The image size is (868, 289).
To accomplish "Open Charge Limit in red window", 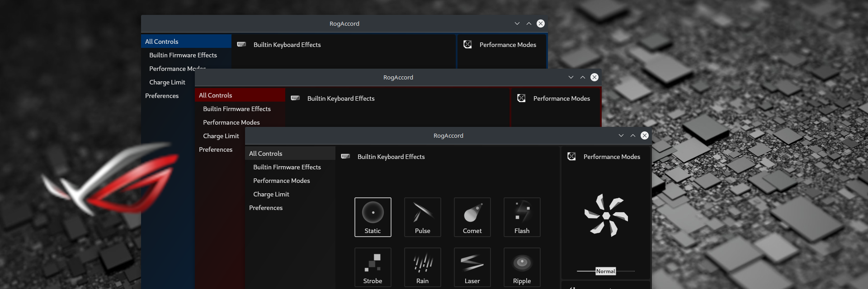I will coord(220,136).
